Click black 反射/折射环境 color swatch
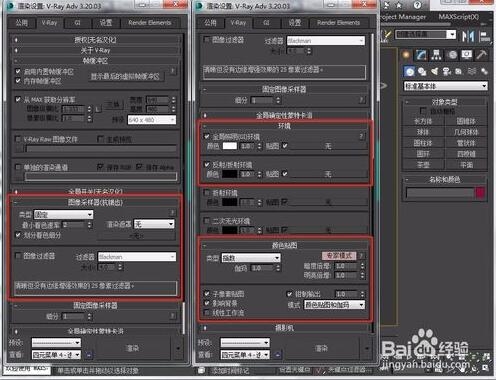Screen dimensions: 496x380 click(230, 174)
